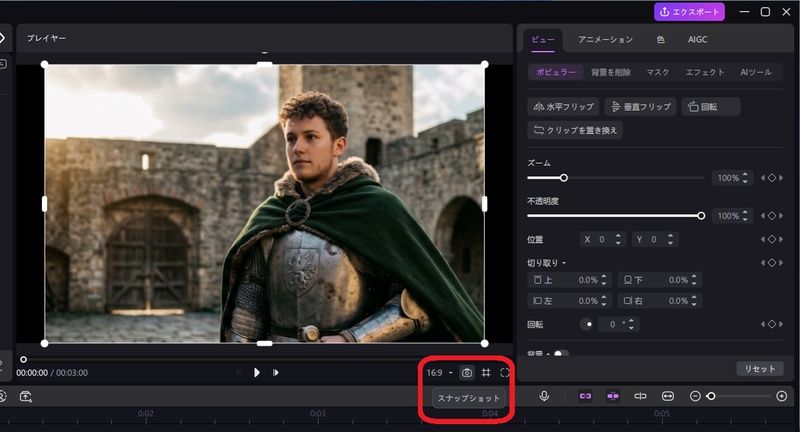The width and height of the screenshot is (800, 432).
Task: Increase 下 crop value with the up arrow
Action: point(694,277)
